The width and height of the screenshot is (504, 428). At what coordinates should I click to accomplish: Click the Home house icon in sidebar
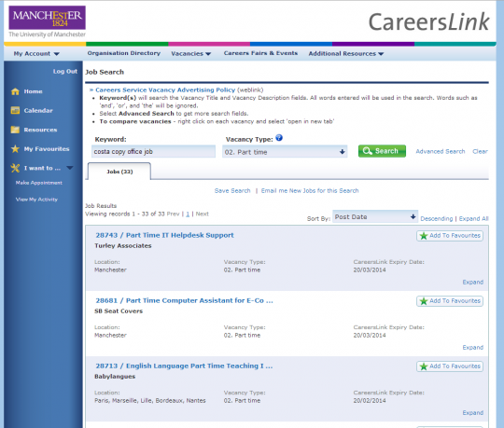[15, 91]
